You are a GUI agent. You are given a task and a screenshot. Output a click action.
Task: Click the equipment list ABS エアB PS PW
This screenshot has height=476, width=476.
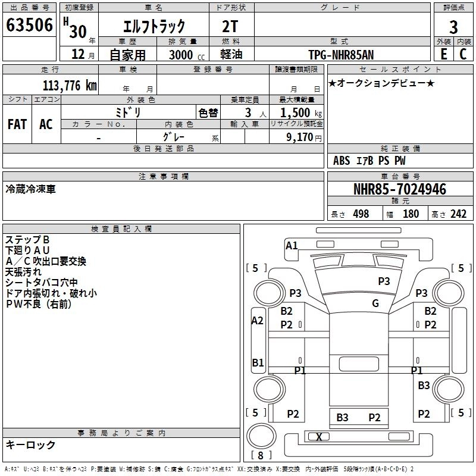369,161
